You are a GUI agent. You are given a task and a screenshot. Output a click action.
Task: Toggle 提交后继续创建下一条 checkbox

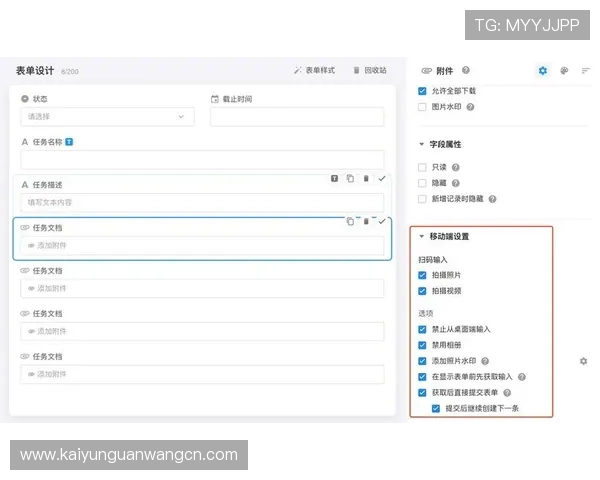[435, 408]
